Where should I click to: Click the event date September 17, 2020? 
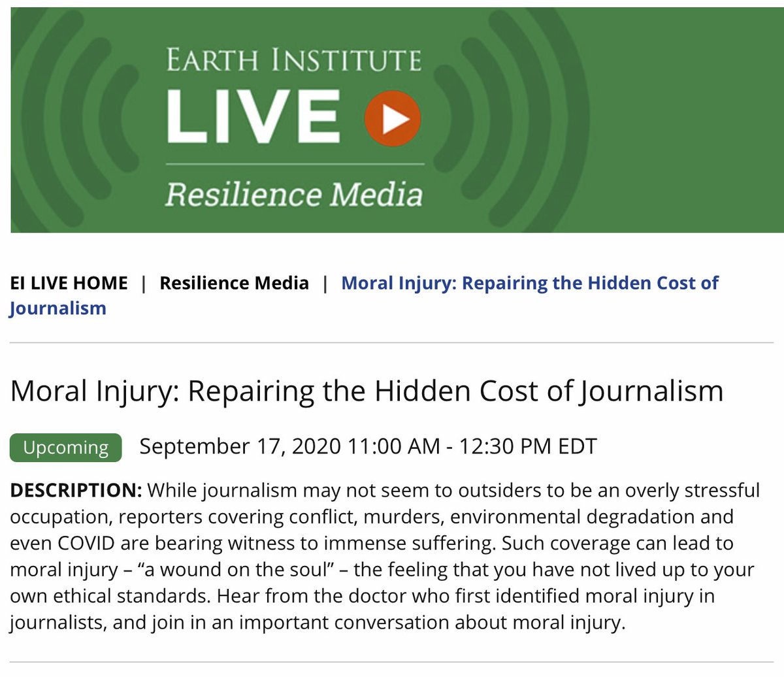(240, 446)
